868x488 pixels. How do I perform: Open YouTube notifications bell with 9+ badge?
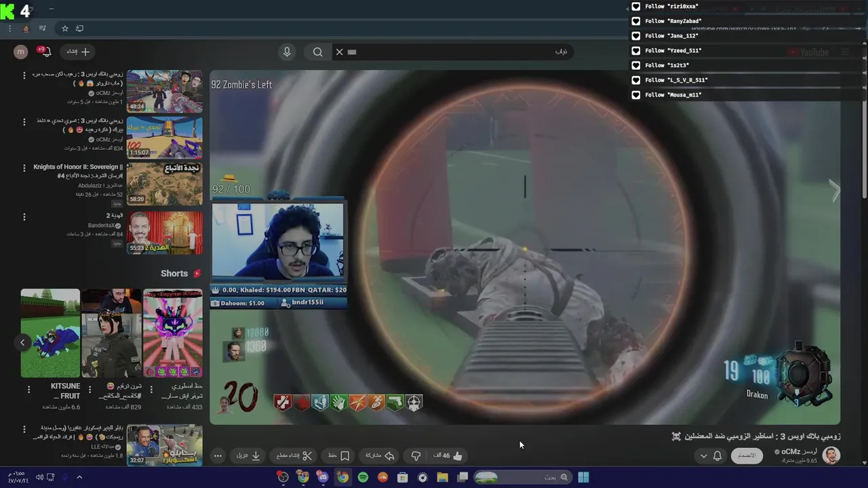pyautogui.click(x=45, y=52)
